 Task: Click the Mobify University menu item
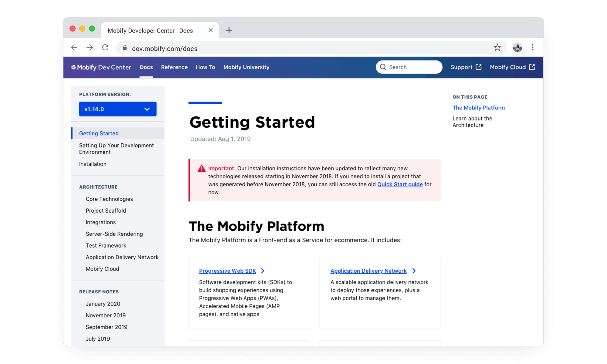[246, 67]
